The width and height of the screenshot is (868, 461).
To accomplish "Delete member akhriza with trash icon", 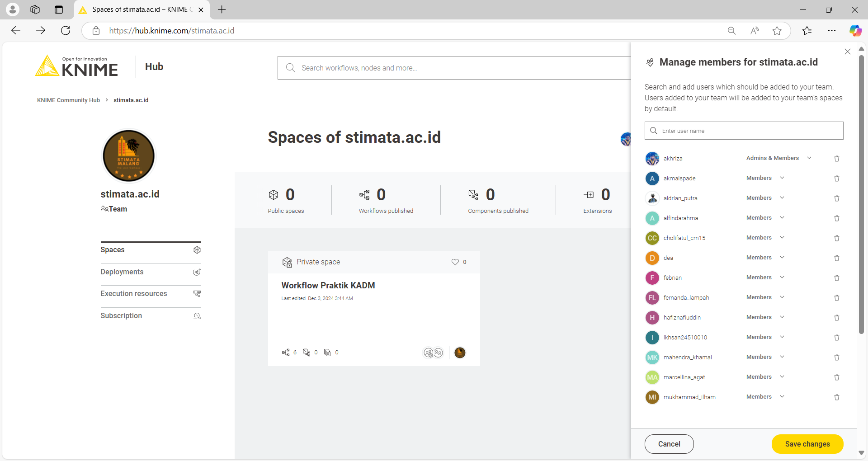I will (837, 159).
